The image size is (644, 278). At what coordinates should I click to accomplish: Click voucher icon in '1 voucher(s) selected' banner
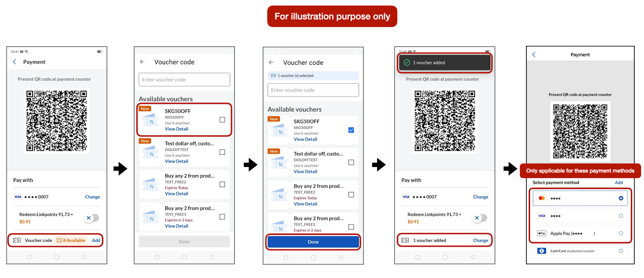(x=273, y=76)
